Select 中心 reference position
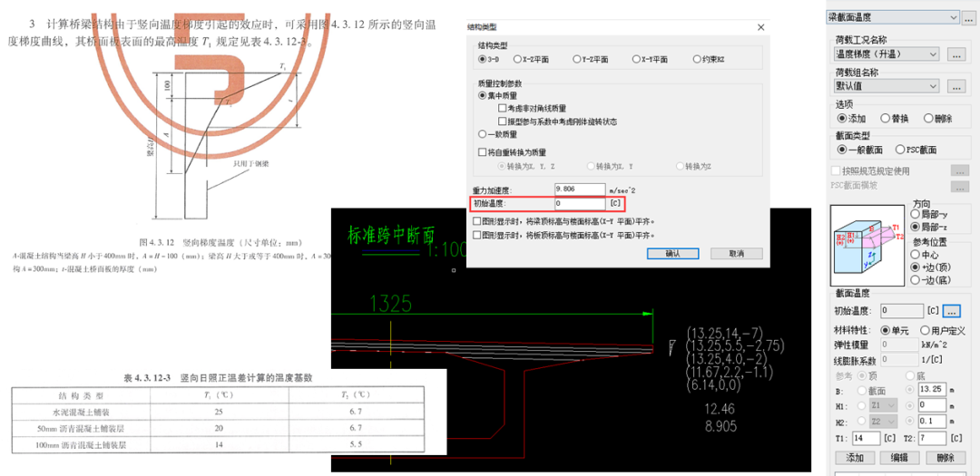The height and width of the screenshot is (476, 980). (915, 254)
